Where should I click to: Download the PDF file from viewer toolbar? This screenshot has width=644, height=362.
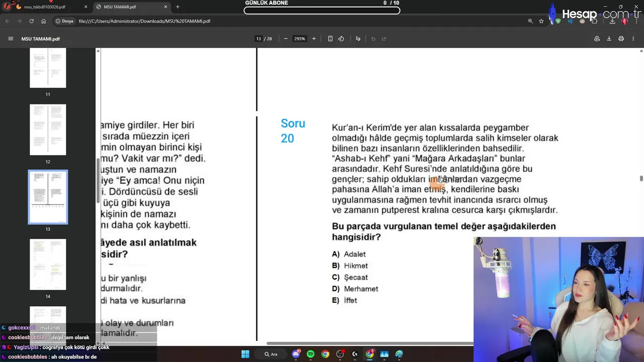tap(609, 39)
